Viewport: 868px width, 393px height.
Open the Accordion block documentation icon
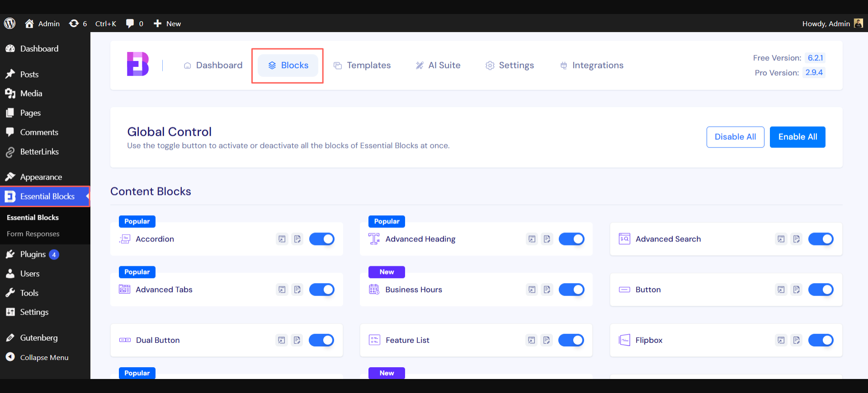point(297,239)
